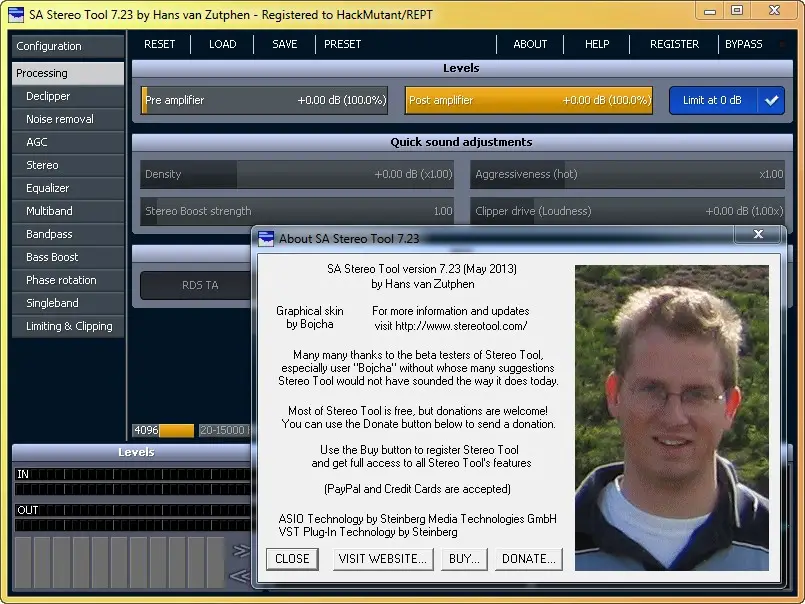Click the left double-arrow below meters
Screen dimensions: 805x604
tap(240, 576)
